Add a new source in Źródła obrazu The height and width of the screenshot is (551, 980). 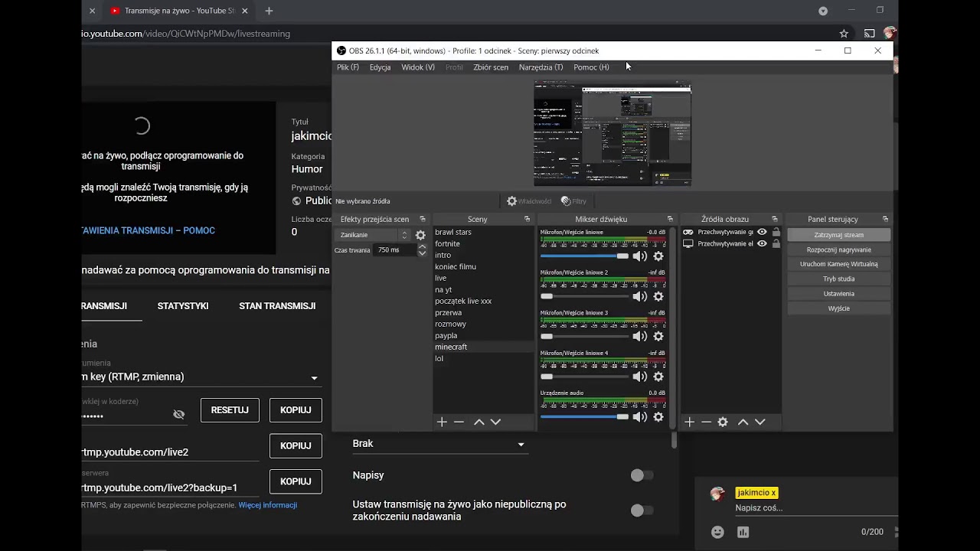689,422
